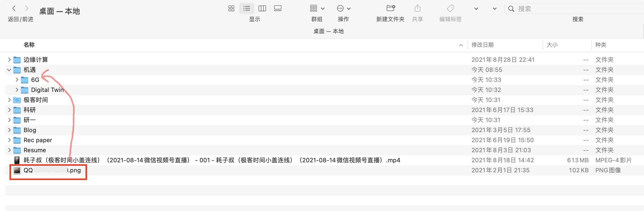644x211 pixels.
Task: Select the 6G folder icon
Action: coord(25,80)
